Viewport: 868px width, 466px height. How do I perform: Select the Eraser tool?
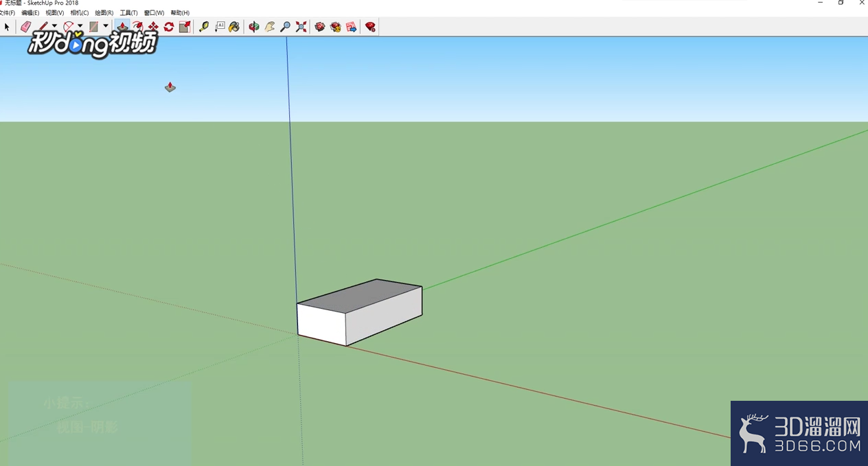click(x=26, y=27)
